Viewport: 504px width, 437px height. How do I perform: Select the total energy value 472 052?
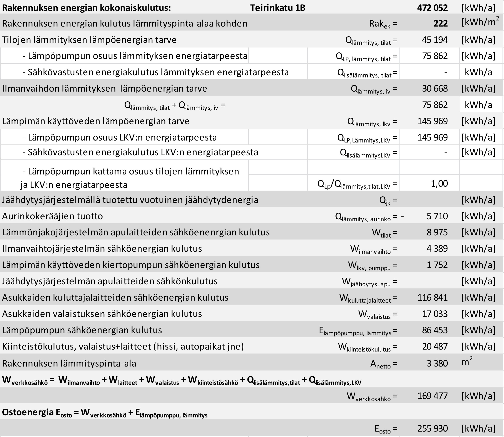[432, 8]
